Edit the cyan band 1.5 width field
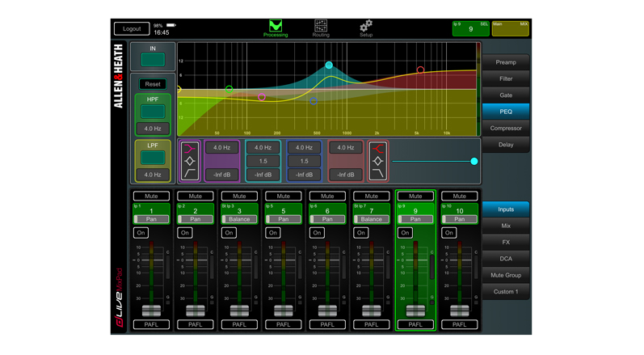Image resolution: width=644 pixels, height=355 pixels. (x=263, y=161)
